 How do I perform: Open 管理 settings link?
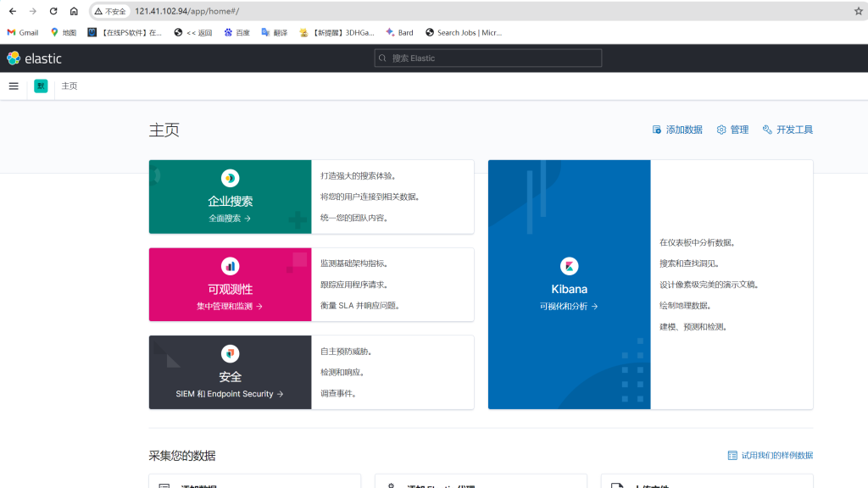pyautogui.click(x=733, y=130)
